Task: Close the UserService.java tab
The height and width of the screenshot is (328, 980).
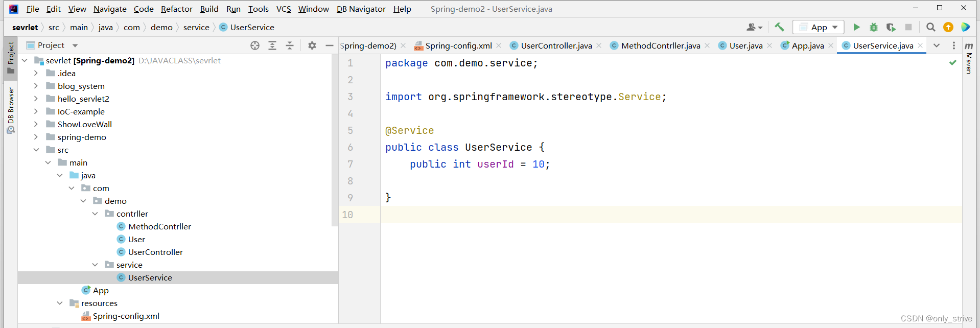Action: click(x=920, y=45)
